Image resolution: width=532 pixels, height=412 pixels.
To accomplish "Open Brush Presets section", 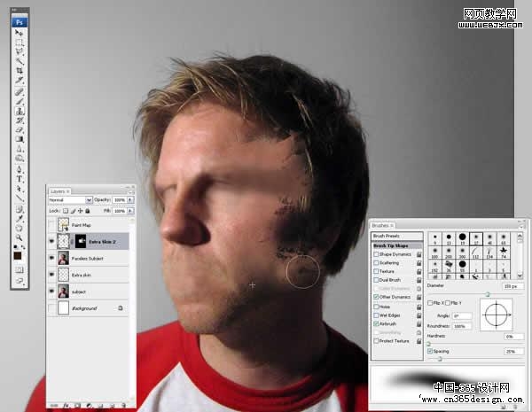I will [x=397, y=236].
